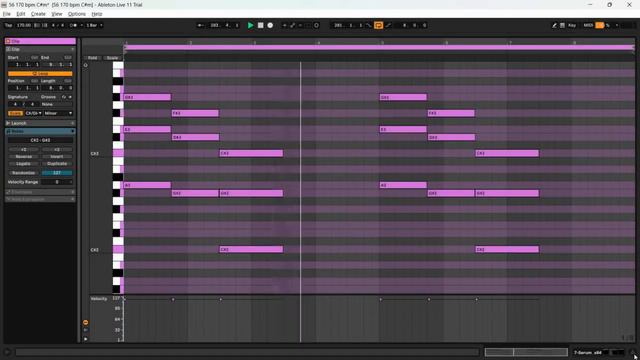
Task: Click the Reverse notes button
Action: [x=24, y=157]
